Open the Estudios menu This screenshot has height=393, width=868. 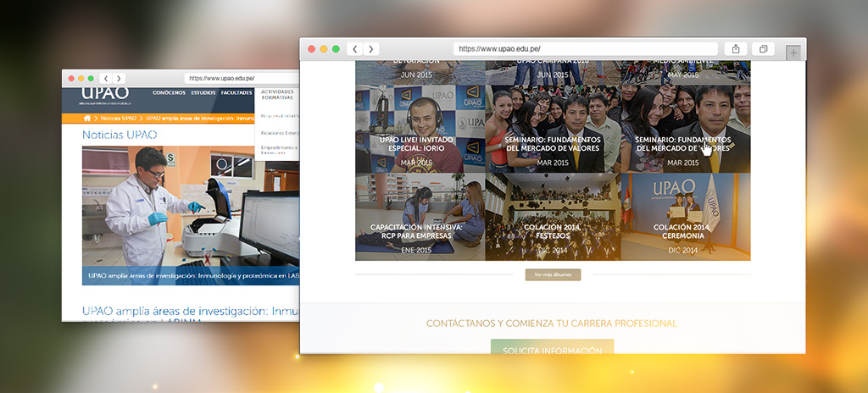point(203,92)
